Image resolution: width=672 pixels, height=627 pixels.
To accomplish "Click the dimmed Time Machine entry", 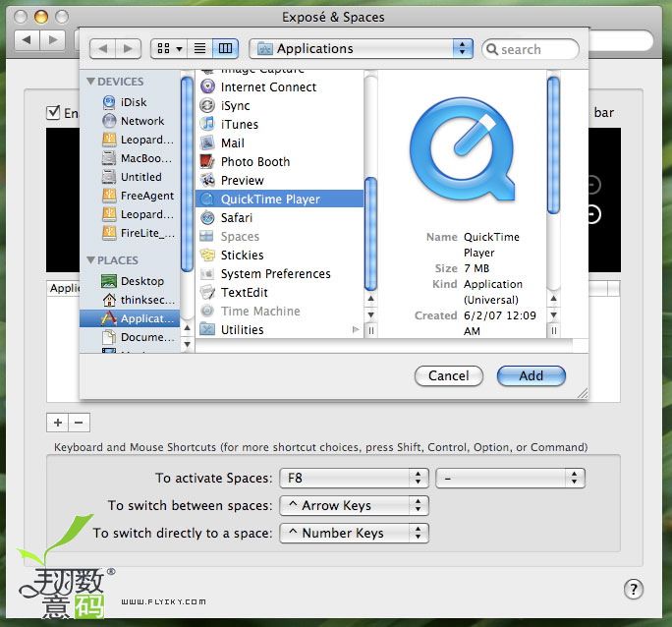I will click(250, 312).
